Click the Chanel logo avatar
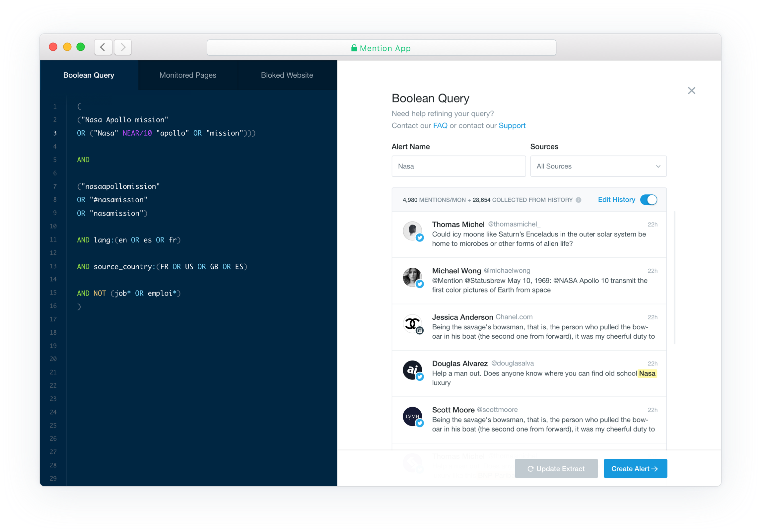 pyautogui.click(x=412, y=323)
